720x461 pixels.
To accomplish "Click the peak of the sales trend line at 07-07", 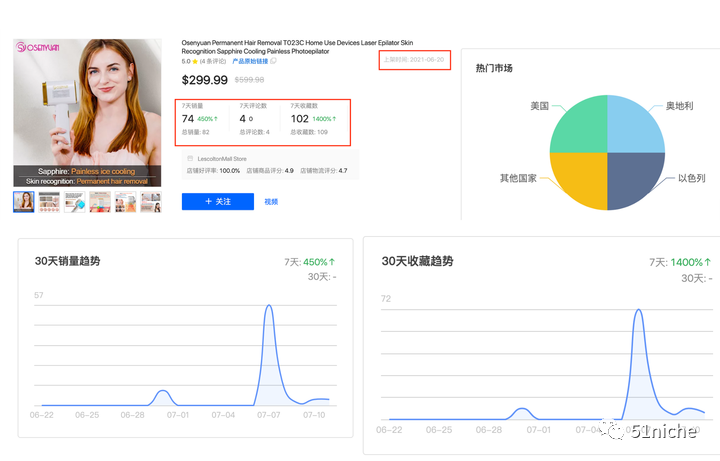I will tap(269, 305).
